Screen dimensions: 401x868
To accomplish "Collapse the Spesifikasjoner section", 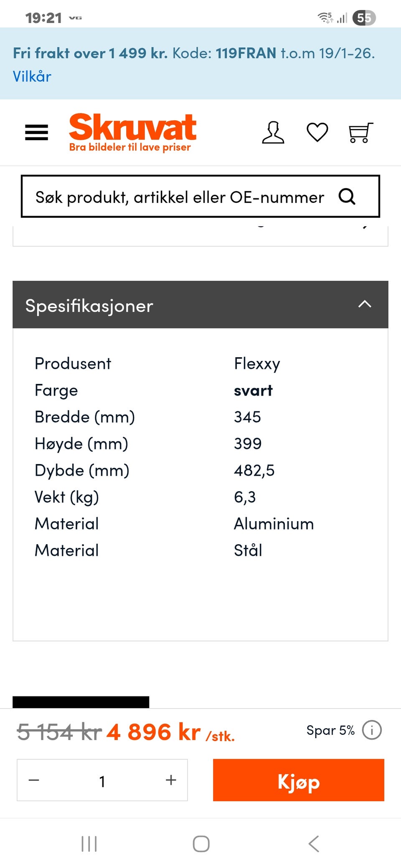I will (x=365, y=304).
